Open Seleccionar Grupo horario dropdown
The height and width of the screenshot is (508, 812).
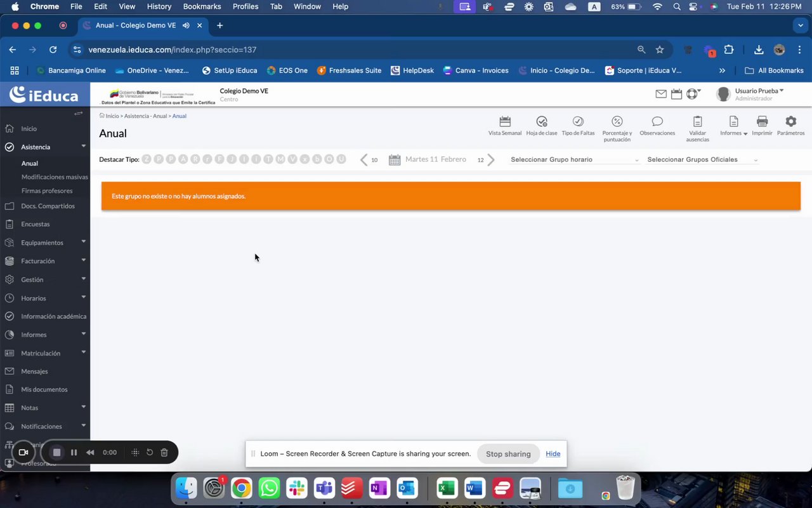575,159
